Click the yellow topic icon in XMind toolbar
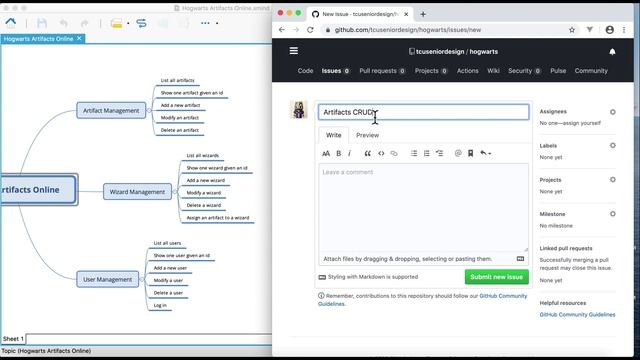This screenshot has width=640, height=360. tap(116, 24)
